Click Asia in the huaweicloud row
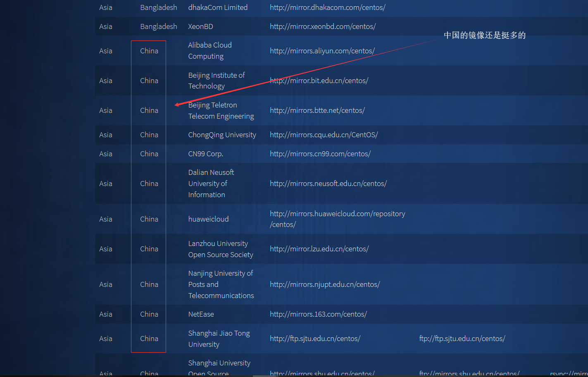Image resolution: width=588 pixels, height=377 pixels. pyautogui.click(x=106, y=219)
